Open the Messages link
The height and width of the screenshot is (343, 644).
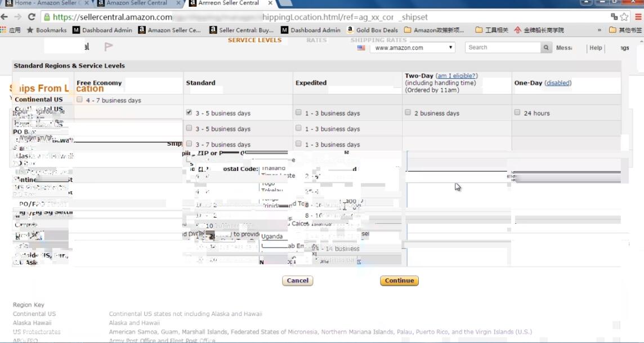click(564, 48)
